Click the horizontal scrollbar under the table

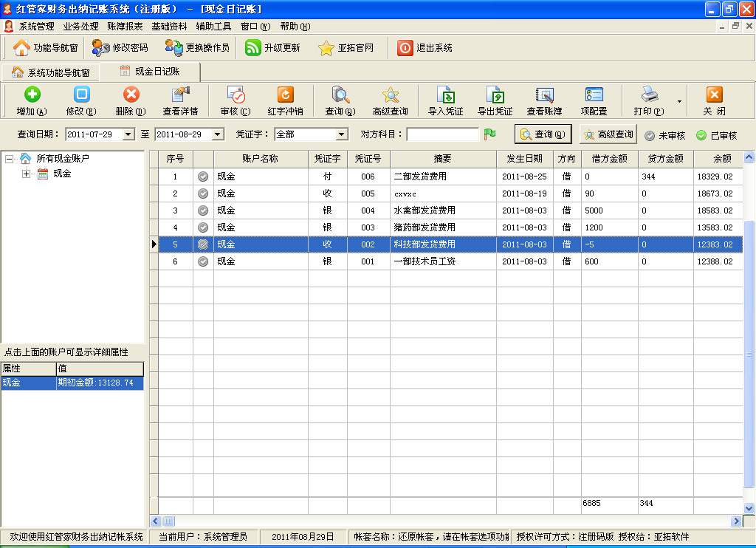(443, 521)
